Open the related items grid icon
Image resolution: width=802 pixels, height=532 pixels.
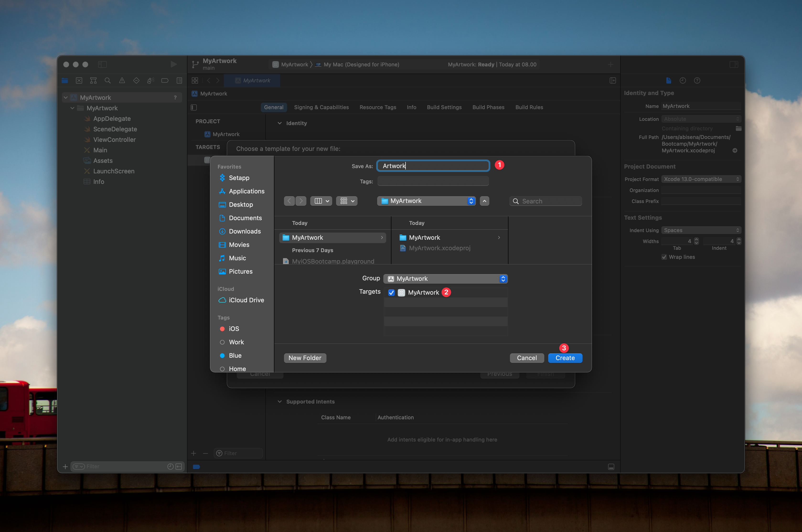[x=195, y=80]
